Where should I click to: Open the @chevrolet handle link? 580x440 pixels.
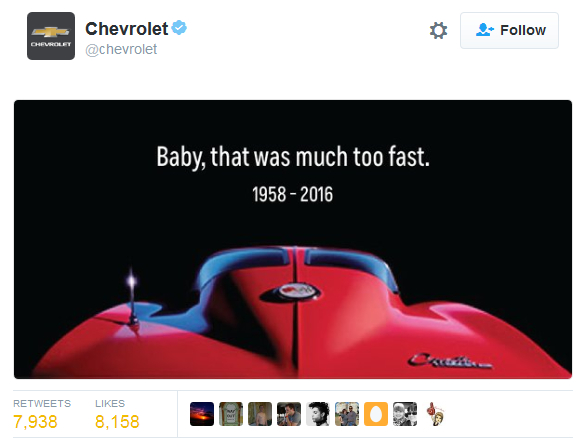(x=121, y=49)
